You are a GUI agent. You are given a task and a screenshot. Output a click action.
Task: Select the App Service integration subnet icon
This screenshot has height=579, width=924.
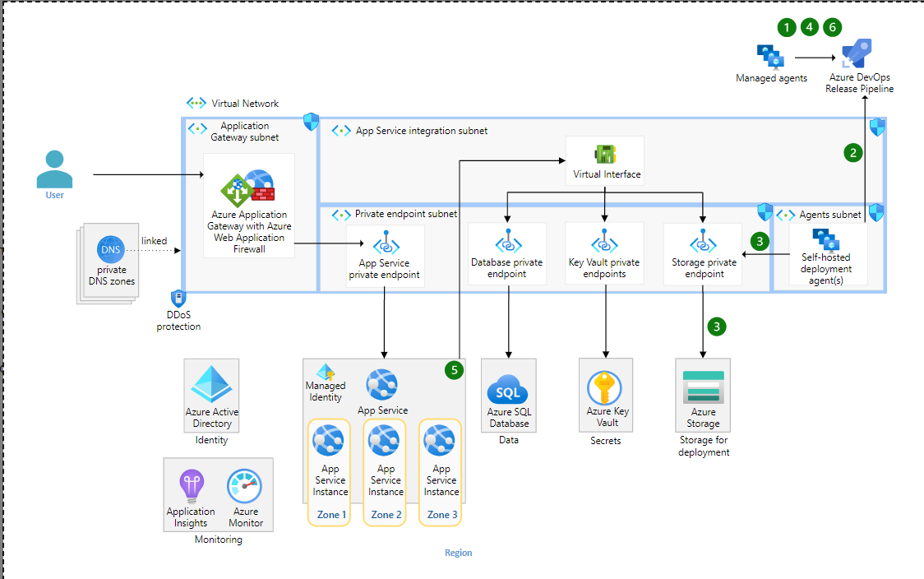point(341,130)
